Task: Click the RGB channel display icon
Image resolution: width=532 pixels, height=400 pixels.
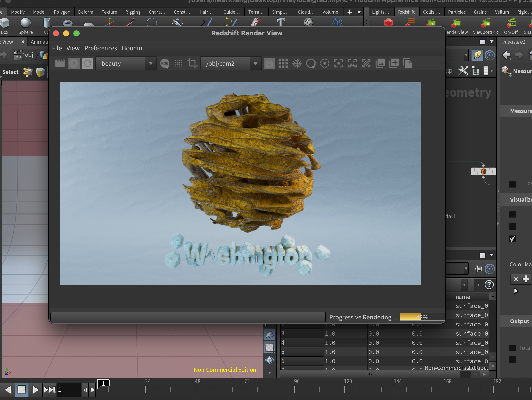Action: point(164,63)
